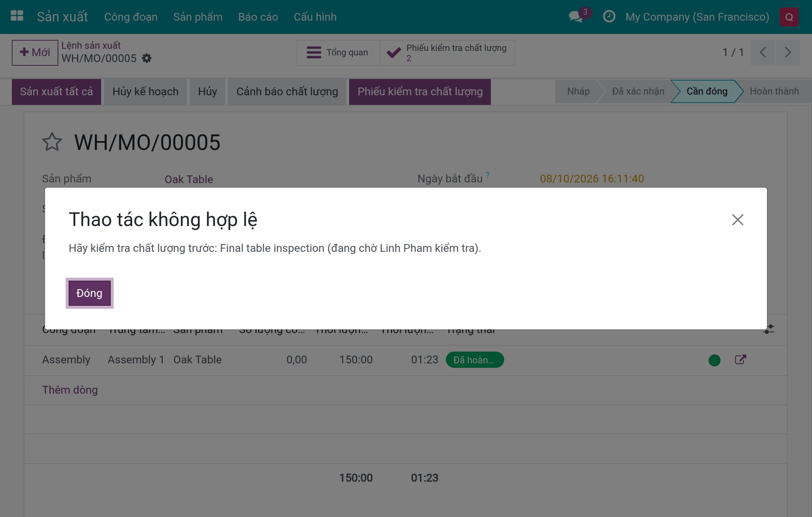Open the column options slider icon
Viewport: 812px width, 517px height.
(x=769, y=329)
